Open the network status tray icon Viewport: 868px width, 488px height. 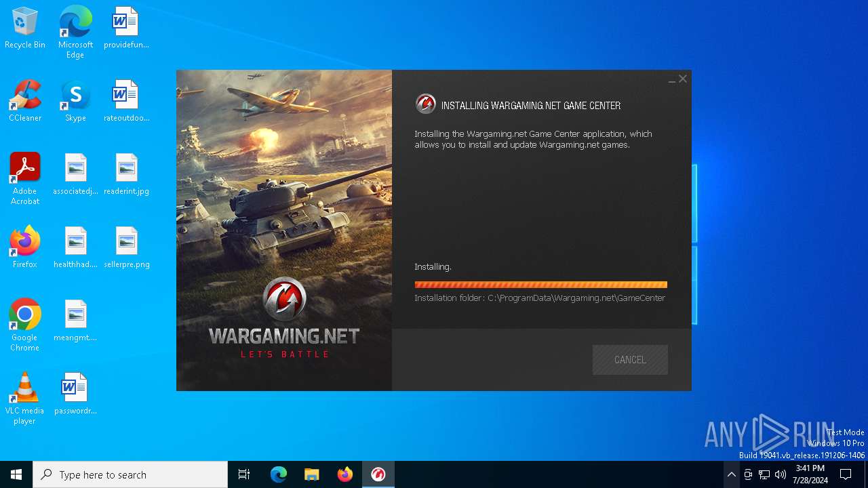point(764,474)
